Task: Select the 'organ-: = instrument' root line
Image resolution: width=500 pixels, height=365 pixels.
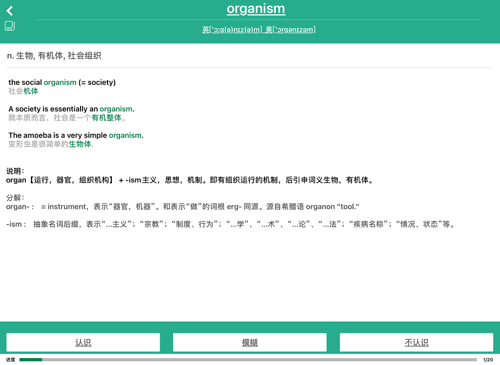Action: (183, 207)
